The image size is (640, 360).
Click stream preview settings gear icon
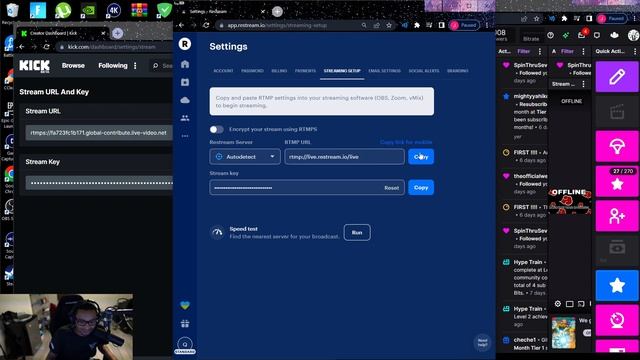point(558,304)
